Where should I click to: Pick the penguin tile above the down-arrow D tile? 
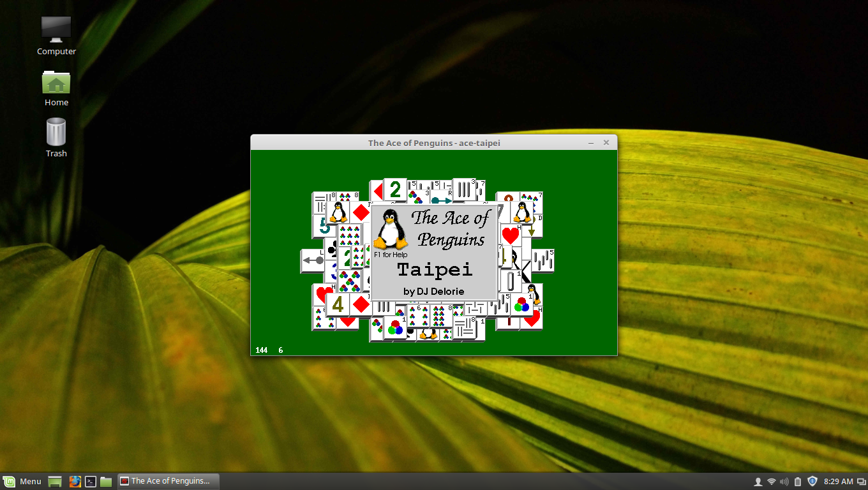tap(522, 212)
